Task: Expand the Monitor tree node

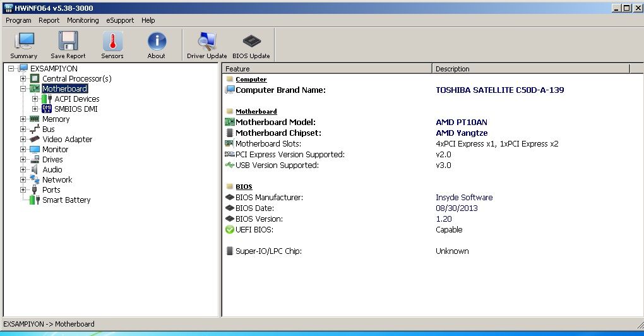Action: click(x=23, y=150)
